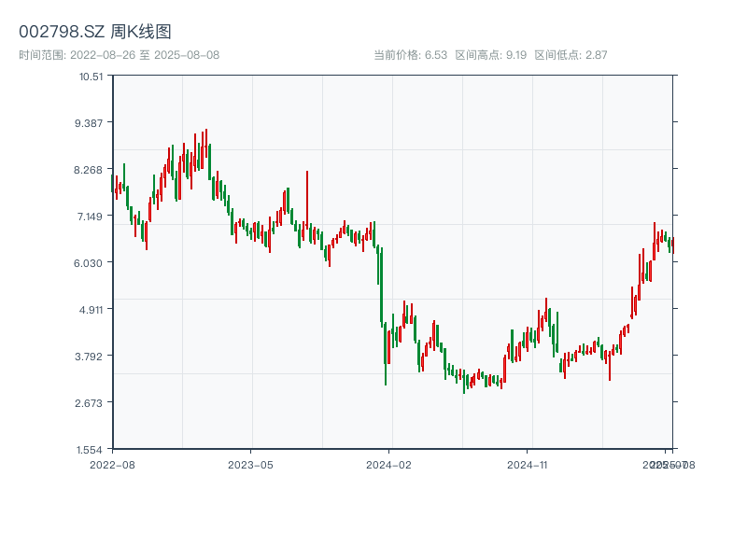Click the last candlestick at the chart's right edge

673,245
